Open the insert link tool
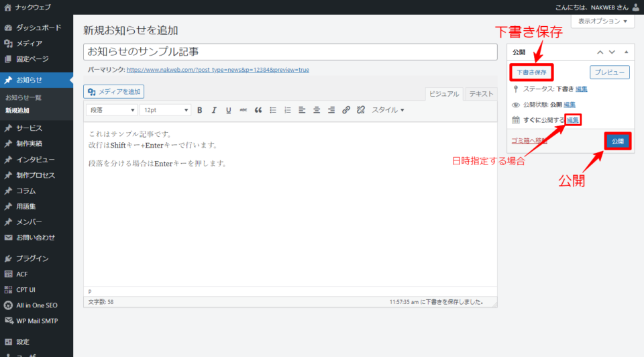The height and width of the screenshot is (357, 644). pos(346,110)
